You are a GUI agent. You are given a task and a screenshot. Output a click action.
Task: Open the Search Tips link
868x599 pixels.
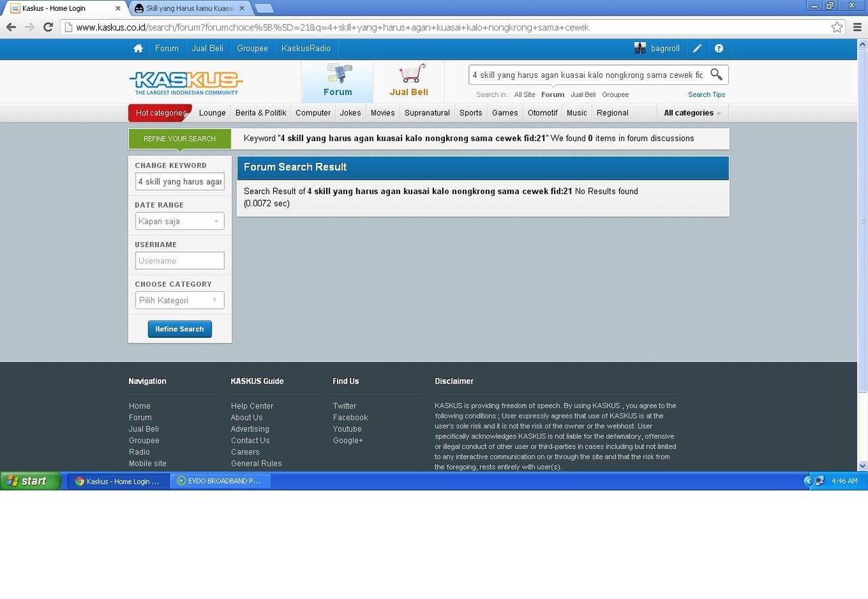pos(707,95)
